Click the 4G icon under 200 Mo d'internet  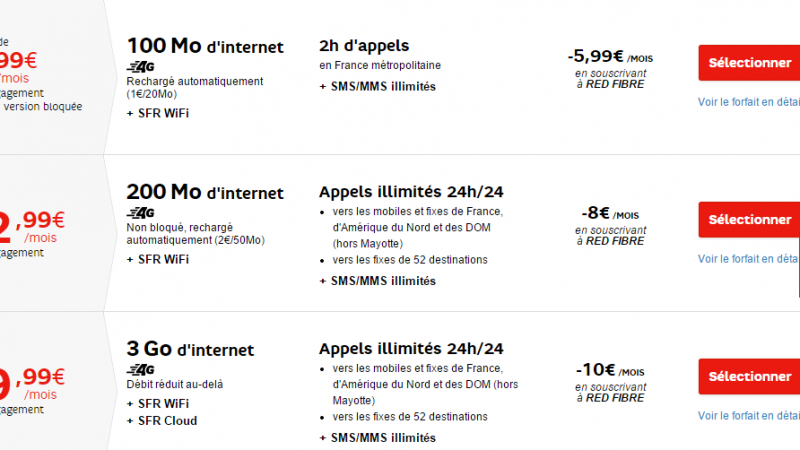pos(139,212)
